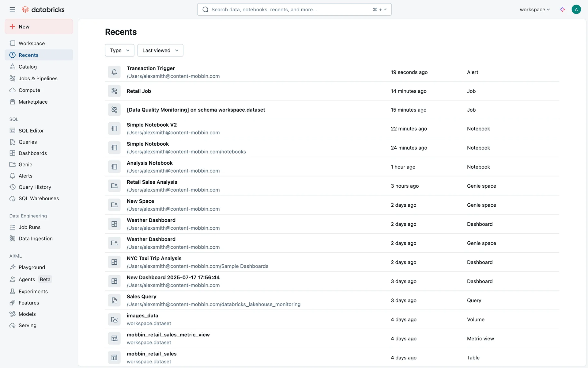588x368 pixels.
Task: Click the Sales Query row icon
Action: pos(114,301)
